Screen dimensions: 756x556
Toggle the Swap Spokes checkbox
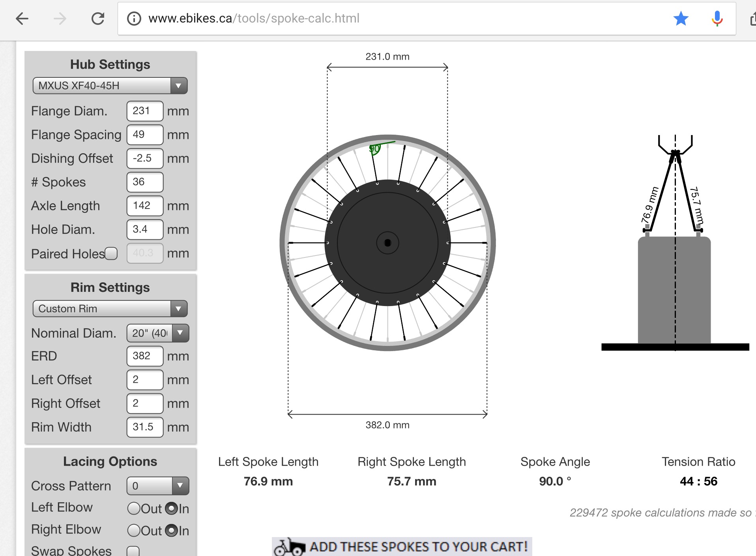133,551
